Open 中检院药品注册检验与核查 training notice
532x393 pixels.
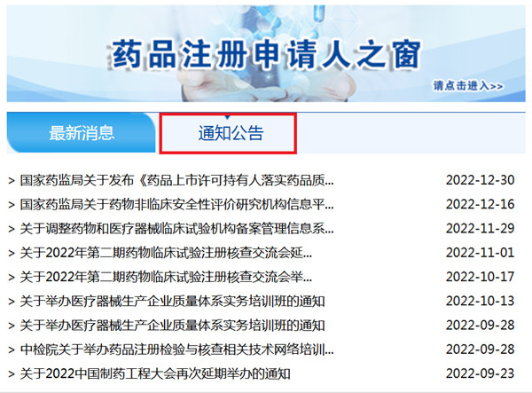click(177, 350)
